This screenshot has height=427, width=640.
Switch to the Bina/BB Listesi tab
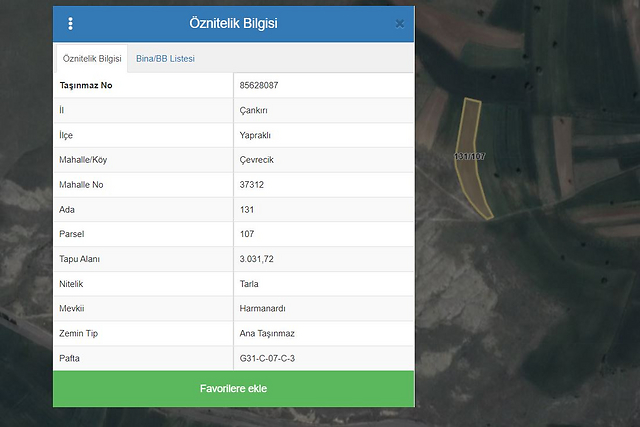165,59
